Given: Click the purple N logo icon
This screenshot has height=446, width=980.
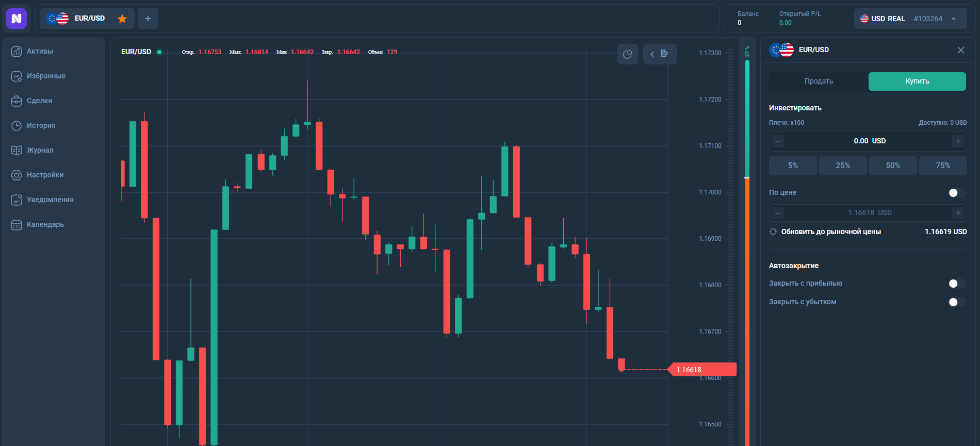Looking at the screenshot, I should coord(17,19).
